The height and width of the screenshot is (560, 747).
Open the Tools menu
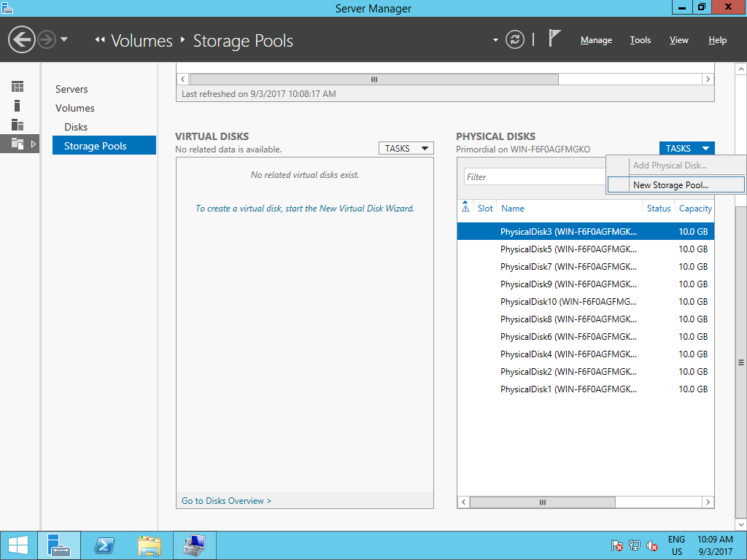click(x=640, y=40)
